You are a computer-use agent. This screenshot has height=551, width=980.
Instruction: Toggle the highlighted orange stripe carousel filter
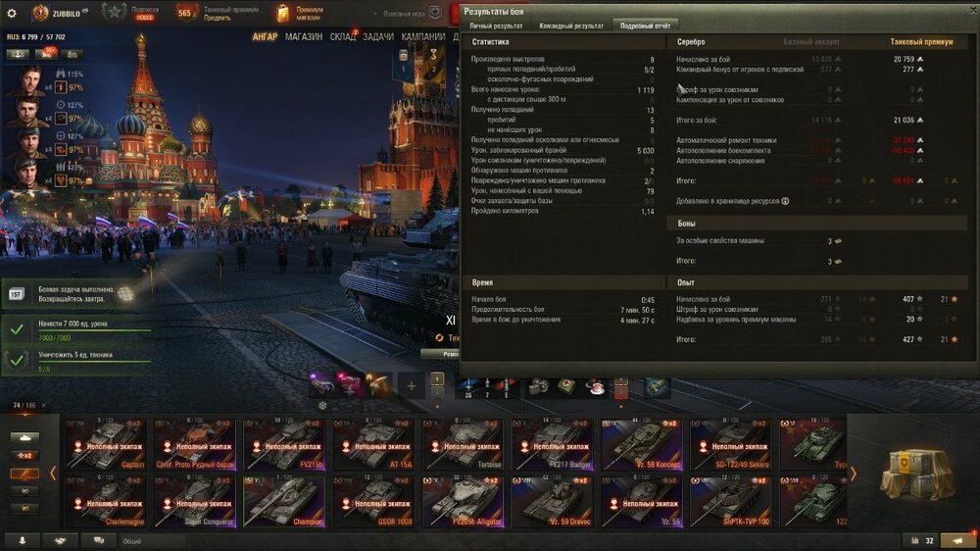pos(24,474)
